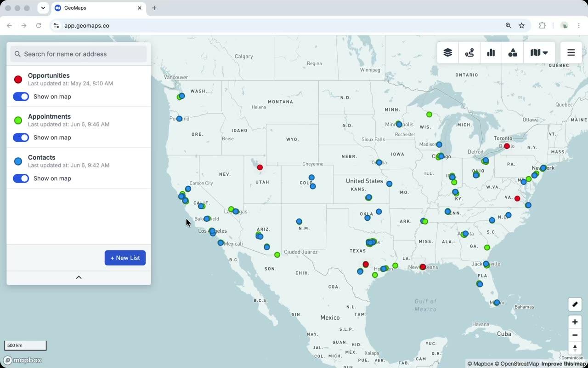Screen dimensions: 588x368
Task: Click the green Appointments color dot
Action: pos(18,121)
